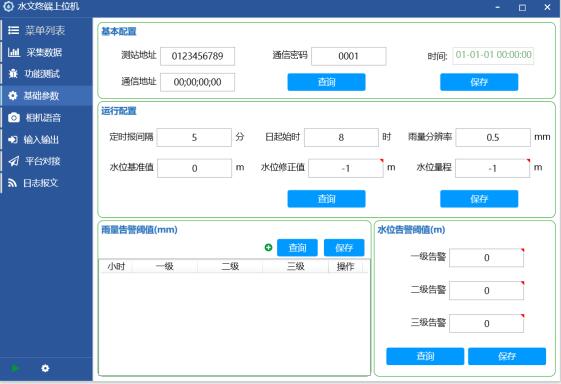
Task: Open 相机语音 section
Action: point(47,117)
